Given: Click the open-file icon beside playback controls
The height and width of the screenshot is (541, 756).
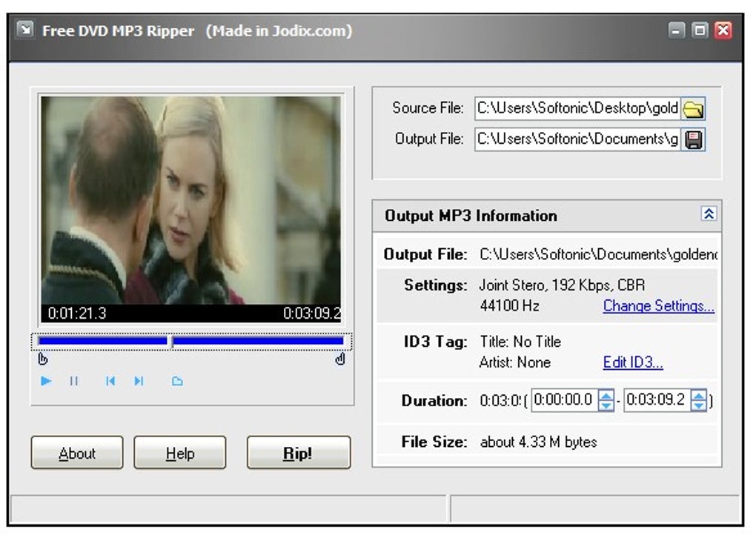Looking at the screenshot, I should point(177,381).
